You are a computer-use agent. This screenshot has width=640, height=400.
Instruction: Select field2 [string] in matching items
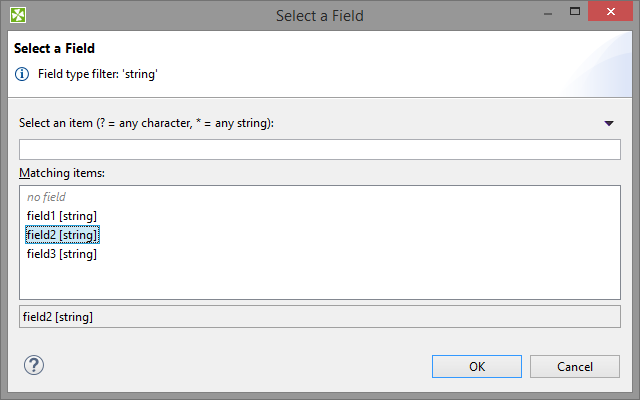point(62,235)
